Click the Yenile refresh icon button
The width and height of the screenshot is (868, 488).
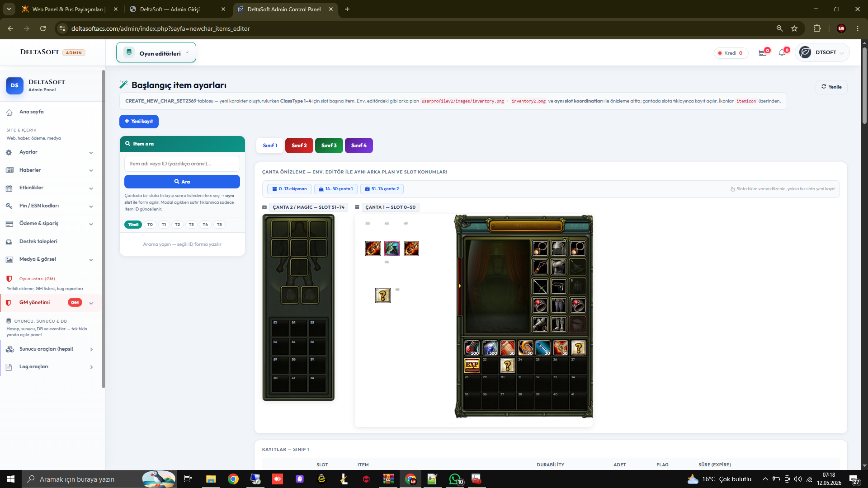pyautogui.click(x=831, y=87)
